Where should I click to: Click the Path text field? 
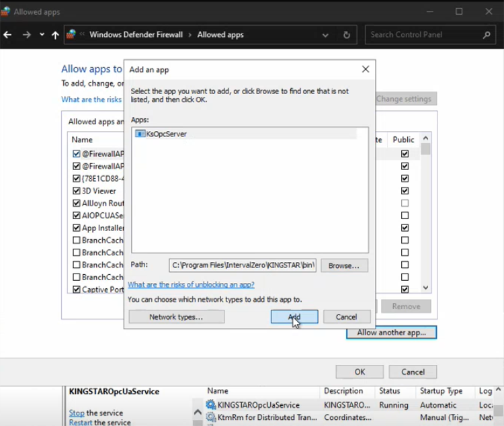(x=243, y=265)
